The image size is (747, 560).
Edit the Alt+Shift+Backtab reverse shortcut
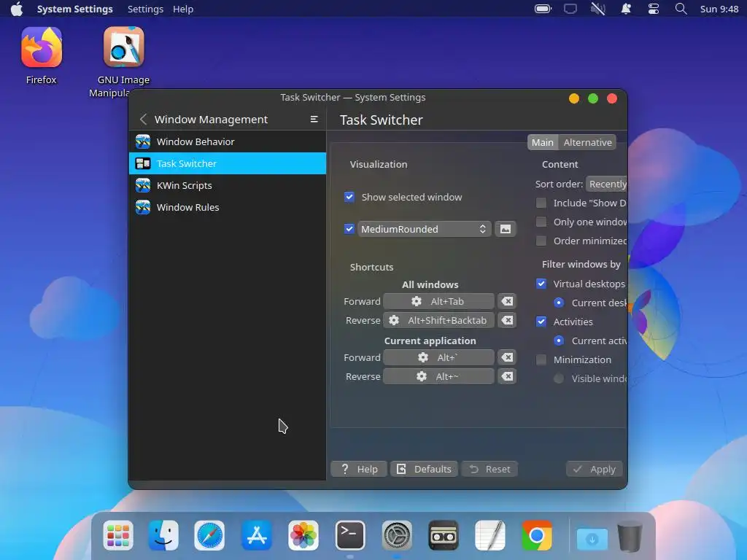[438, 321]
